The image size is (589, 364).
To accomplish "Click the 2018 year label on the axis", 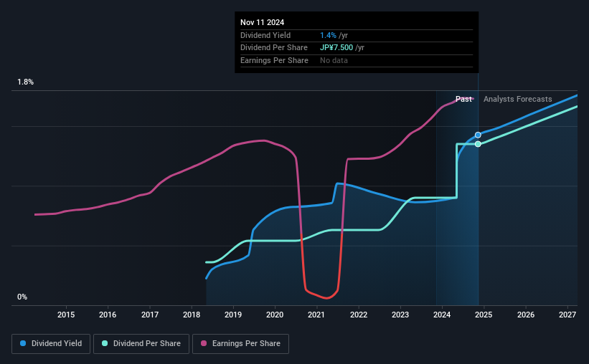I will 192,315.
